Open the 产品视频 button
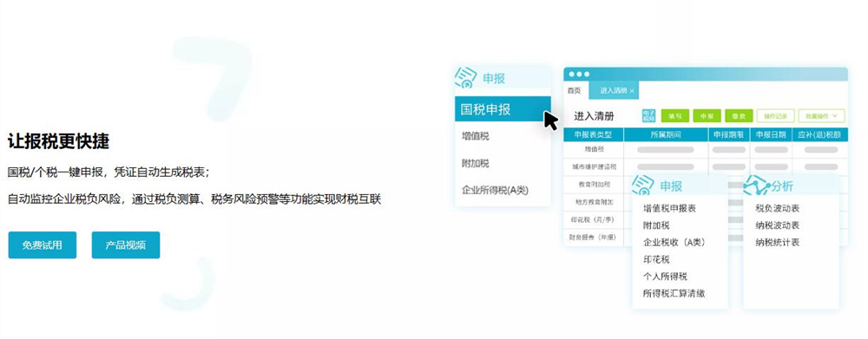Viewport: 868px width, 339px height. [126, 245]
